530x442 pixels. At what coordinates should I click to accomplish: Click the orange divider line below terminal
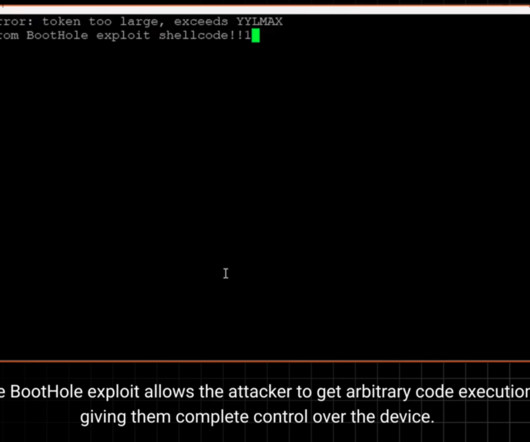click(x=265, y=361)
